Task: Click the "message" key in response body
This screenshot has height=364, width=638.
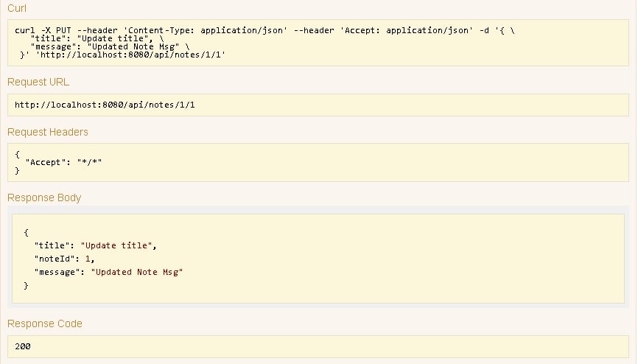Action: (57, 272)
